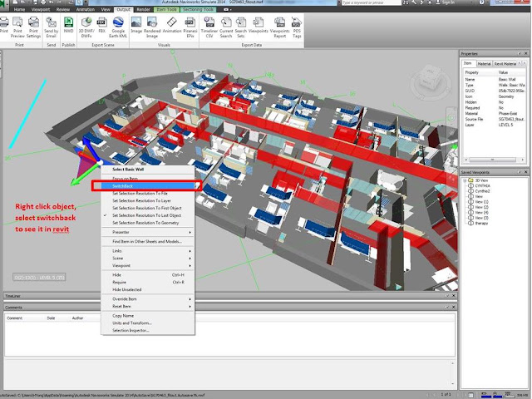Export Viewpoints data
The height and width of the screenshot is (399, 532).
(259, 25)
